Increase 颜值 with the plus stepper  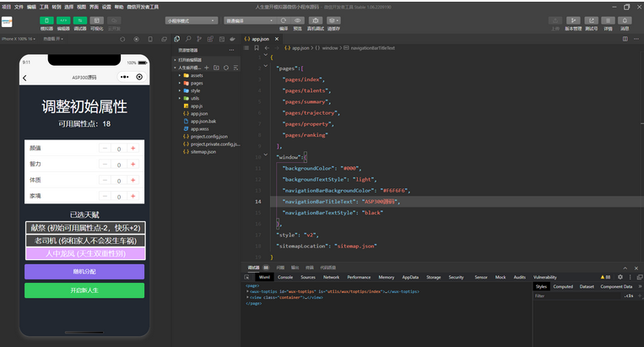tap(133, 149)
